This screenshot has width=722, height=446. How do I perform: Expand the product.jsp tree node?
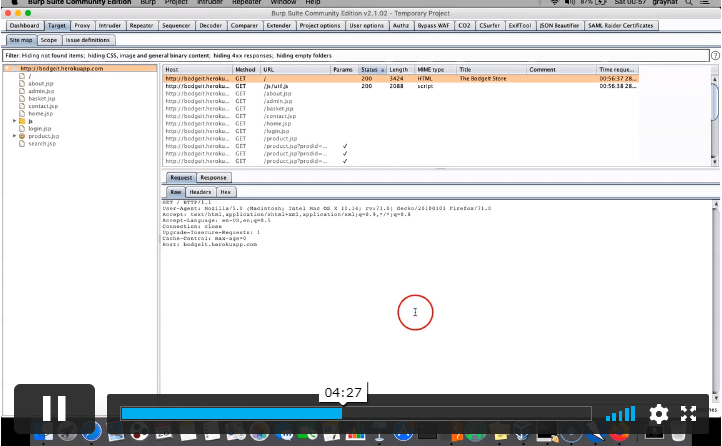(x=14, y=136)
